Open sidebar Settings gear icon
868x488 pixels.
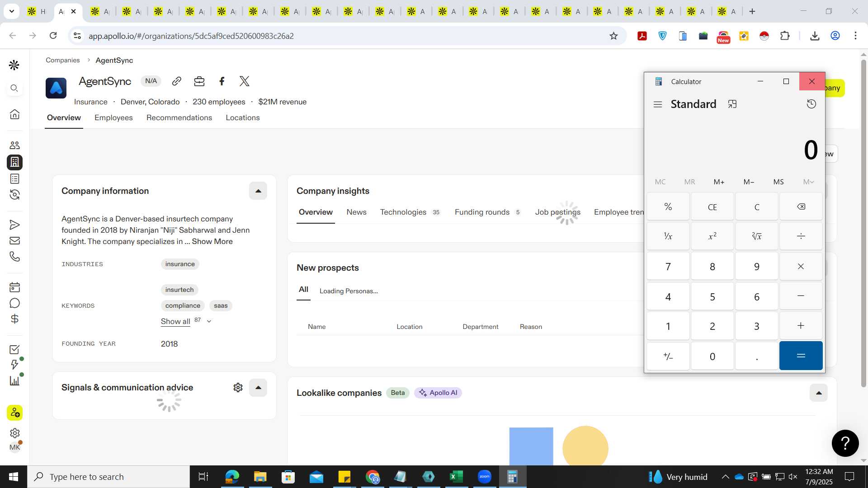point(14,433)
